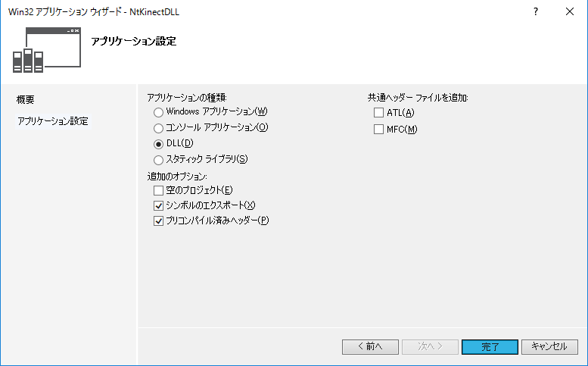
Task: Select the Windows アプリケーション radio button
Action: coord(158,112)
